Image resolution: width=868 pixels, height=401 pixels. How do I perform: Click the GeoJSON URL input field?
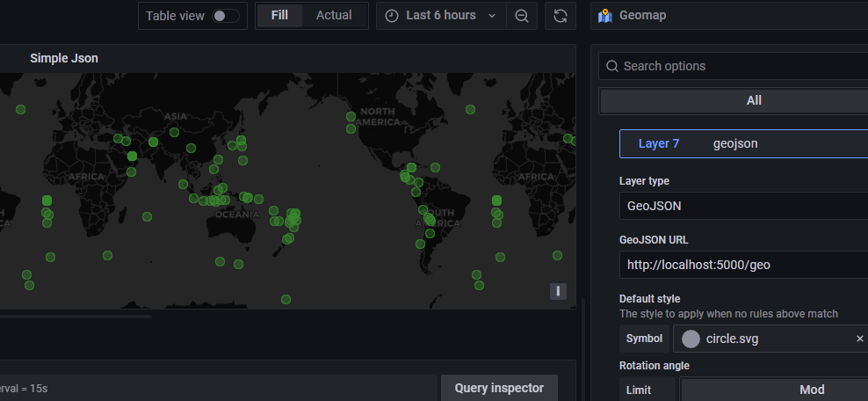coord(743,265)
